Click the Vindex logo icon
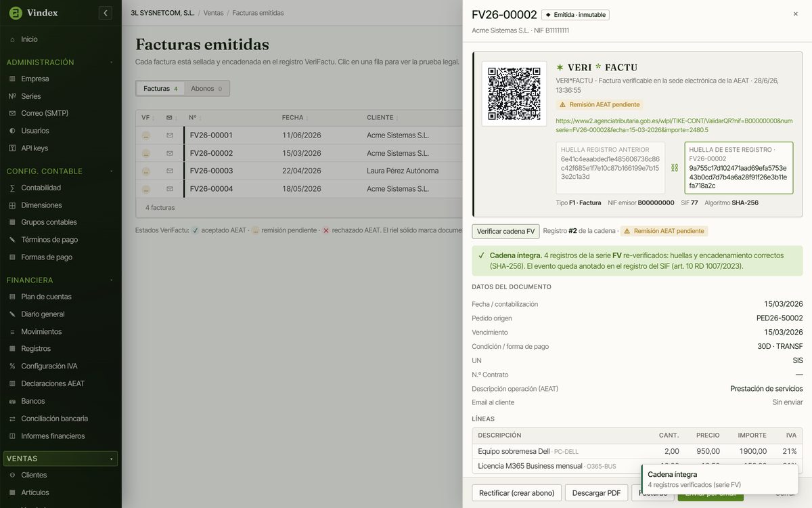 pyautogui.click(x=14, y=13)
